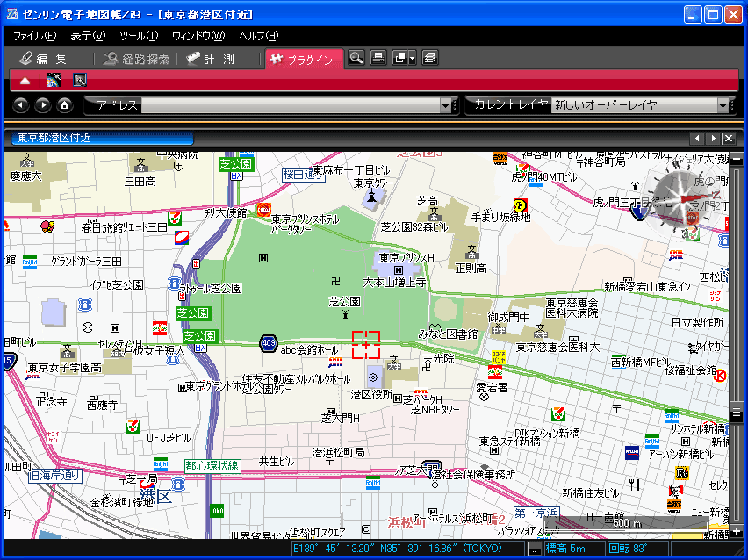Show next document tab with right arrow

(x=713, y=139)
